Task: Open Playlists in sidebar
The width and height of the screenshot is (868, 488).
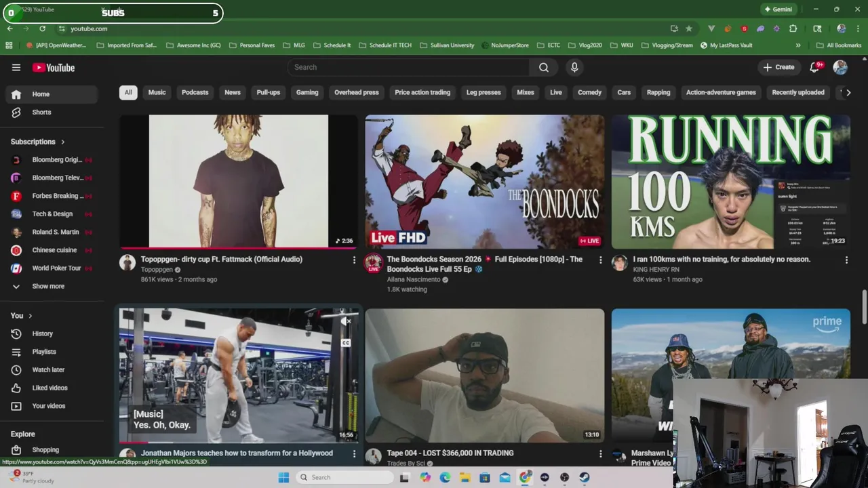Action: pos(52,352)
